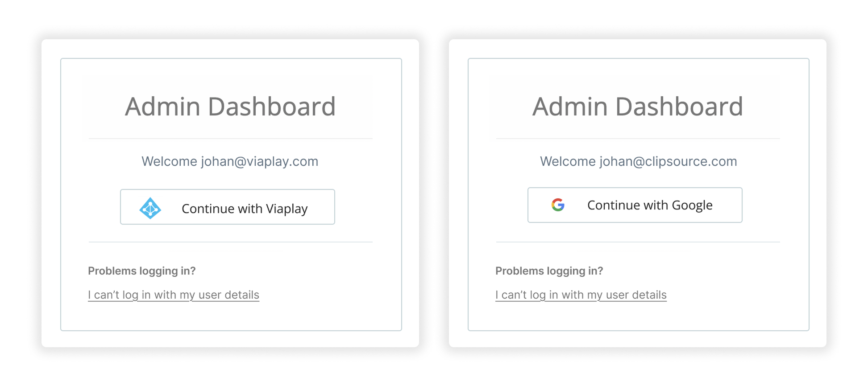Click the Continue with Google text label
This screenshot has height=386, width=868.
[650, 205]
